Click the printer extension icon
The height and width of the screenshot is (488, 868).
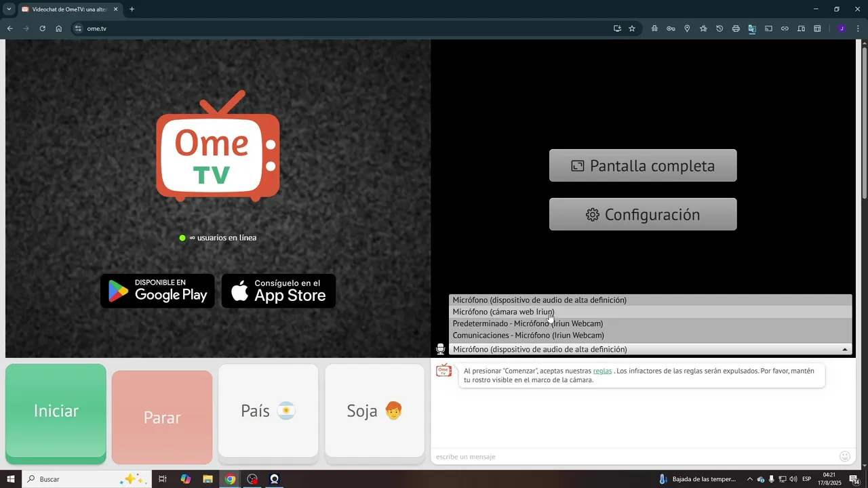(736, 28)
